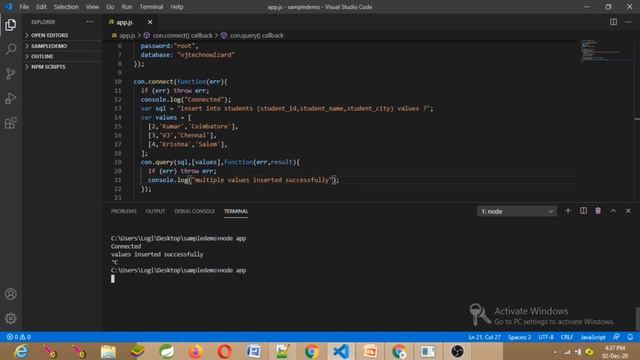This screenshot has height=360, width=640.
Task: Open Opera from the taskbar
Action: pos(224,351)
